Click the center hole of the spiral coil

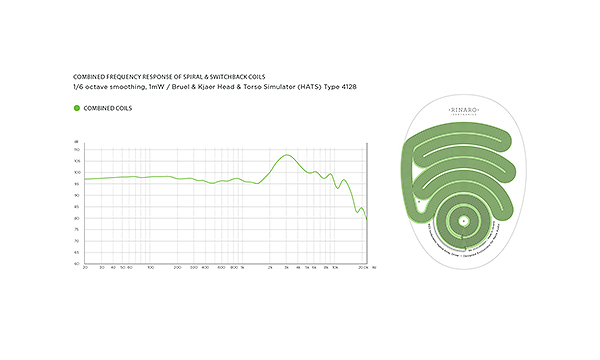(464, 221)
